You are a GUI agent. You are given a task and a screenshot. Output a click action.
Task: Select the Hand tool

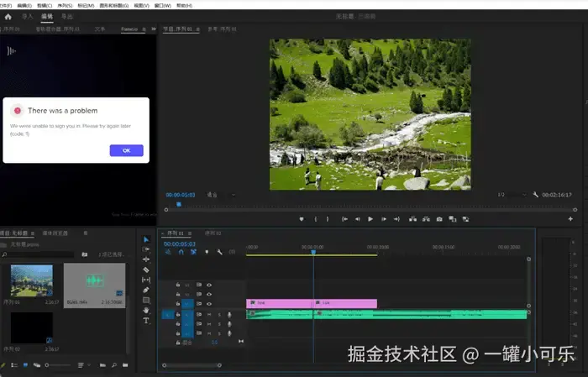pos(146,311)
